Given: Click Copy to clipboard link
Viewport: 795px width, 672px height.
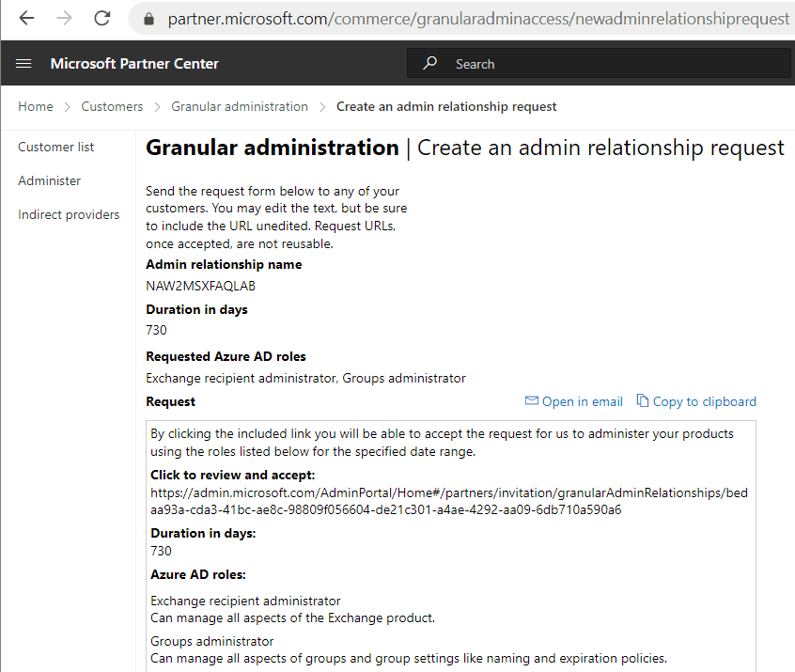Looking at the screenshot, I should [704, 401].
